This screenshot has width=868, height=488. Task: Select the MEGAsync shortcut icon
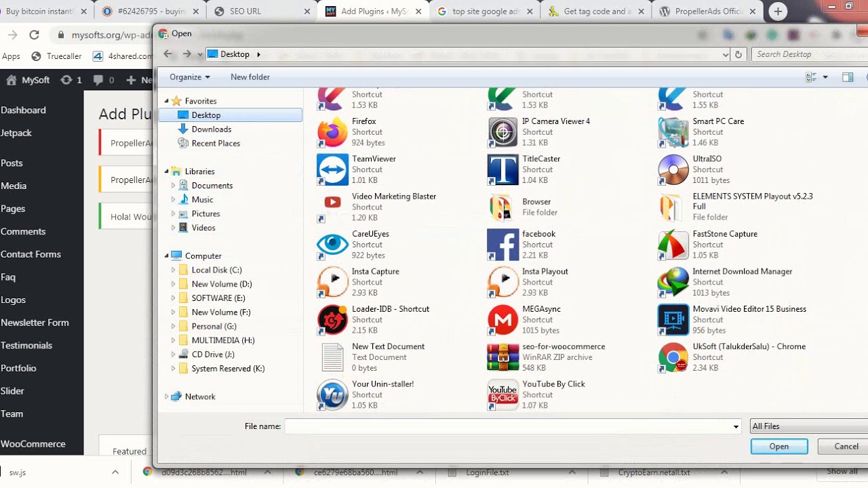[502, 319]
